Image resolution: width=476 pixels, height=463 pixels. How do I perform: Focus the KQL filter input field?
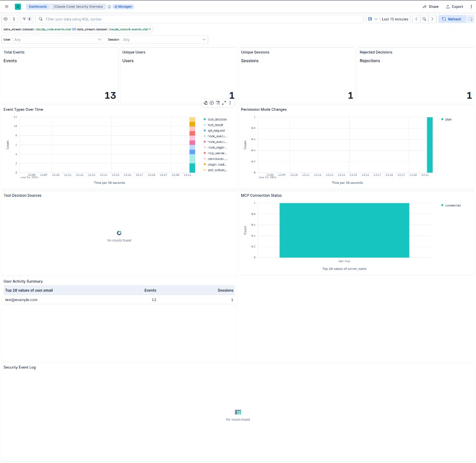coord(199,19)
